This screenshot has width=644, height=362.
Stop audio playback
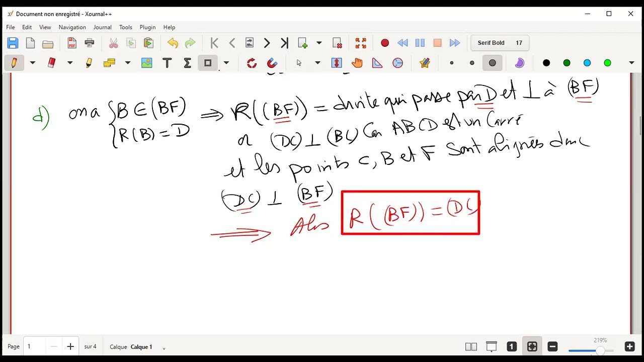click(x=437, y=43)
